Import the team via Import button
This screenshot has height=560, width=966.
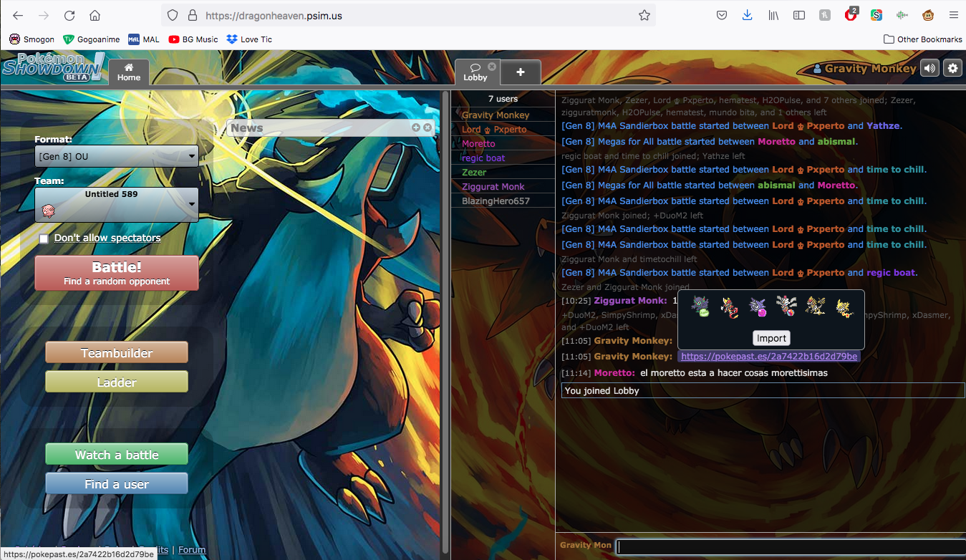click(x=771, y=338)
